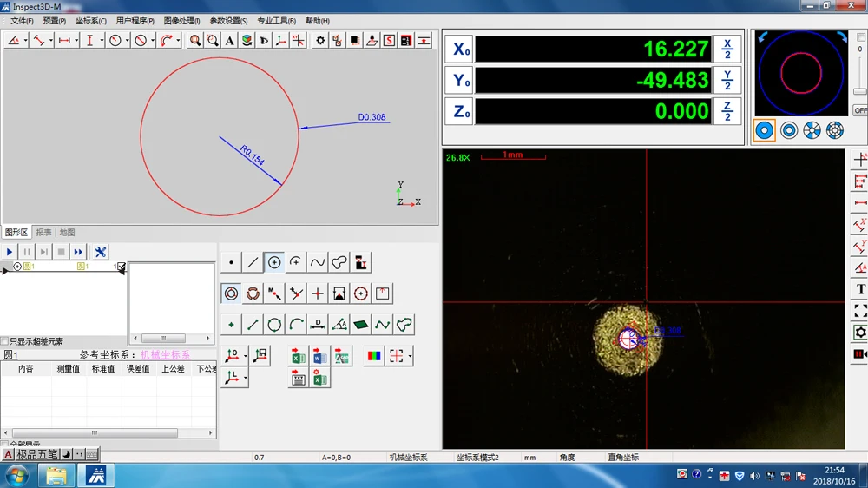The image size is (868, 488).
Task: Export results to TXT file
Action: (x=299, y=379)
